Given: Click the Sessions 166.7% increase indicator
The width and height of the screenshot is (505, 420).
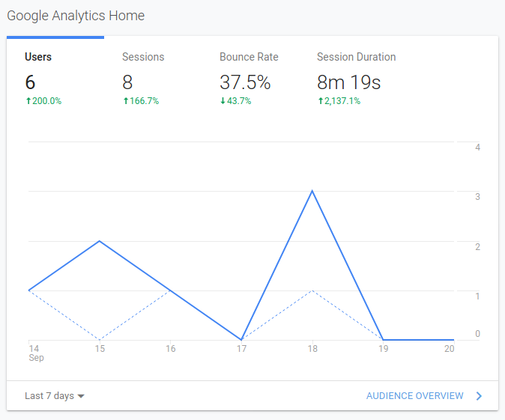Looking at the screenshot, I should pyautogui.click(x=141, y=101).
